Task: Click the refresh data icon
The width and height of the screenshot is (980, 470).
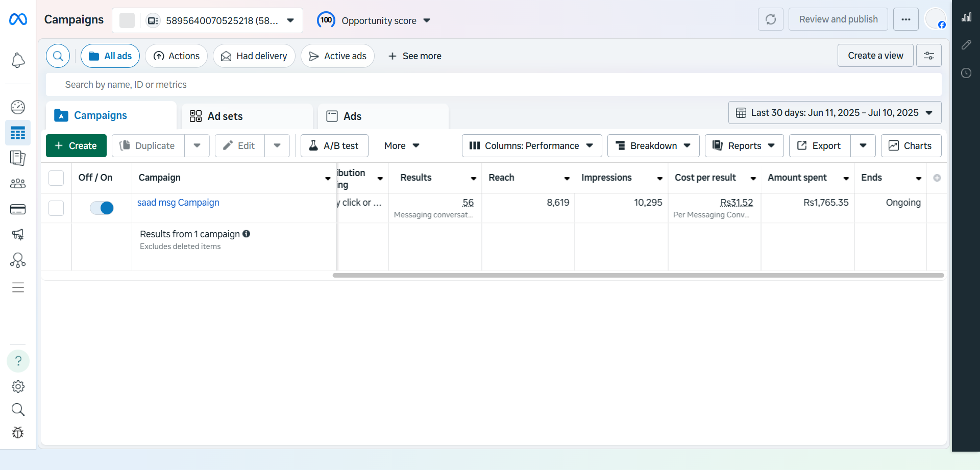Action: pos(770,19)
